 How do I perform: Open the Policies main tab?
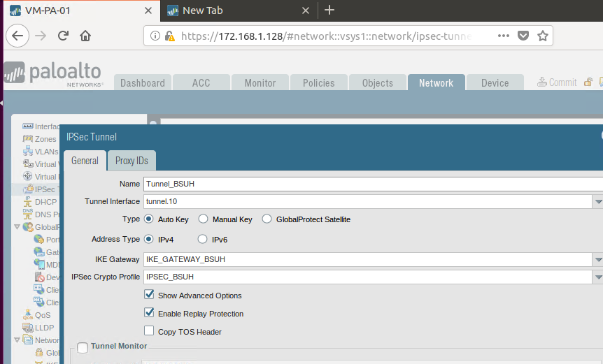click(x=318, y=82)
